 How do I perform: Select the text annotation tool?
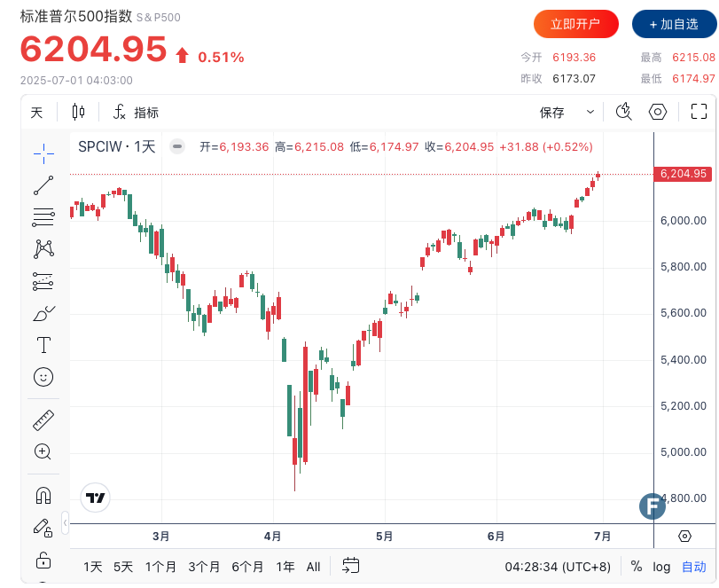click(x=43, y=344)
